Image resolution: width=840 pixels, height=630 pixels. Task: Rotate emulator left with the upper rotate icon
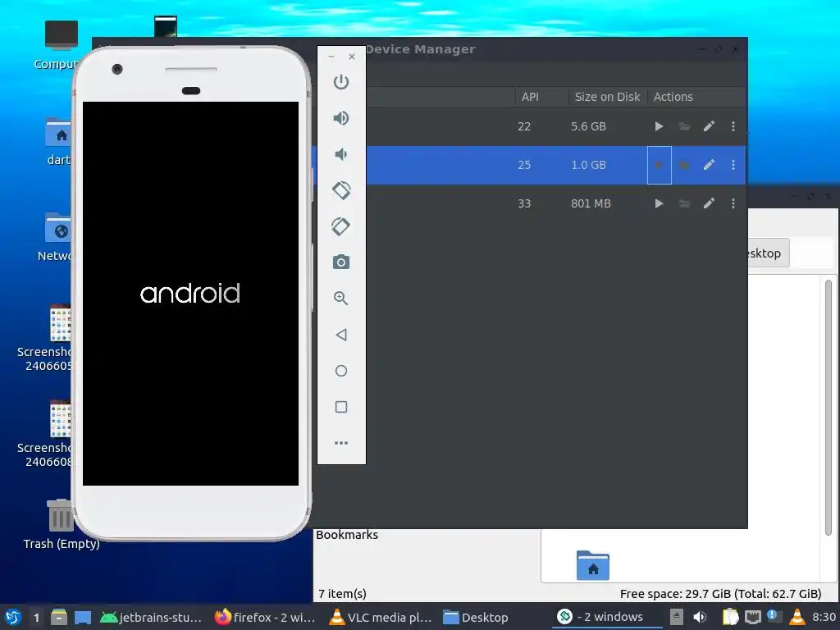pos(341,190)
